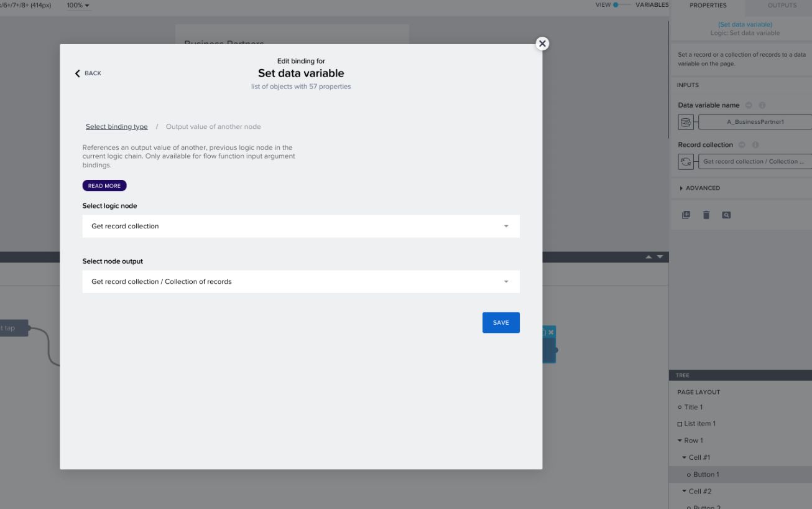Click the (Set data variable) title link

pos(745,25)
